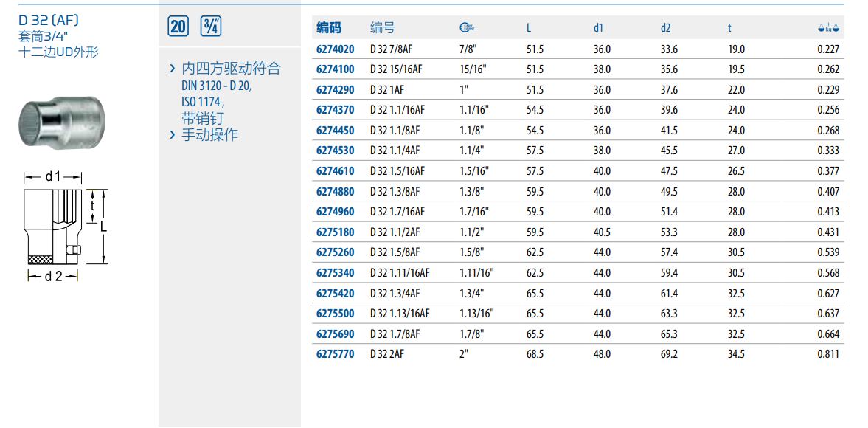Screen dimensions: 868x428
Task: Click the 3/4 inch square drive icon
Action: [x=211, y=27]
